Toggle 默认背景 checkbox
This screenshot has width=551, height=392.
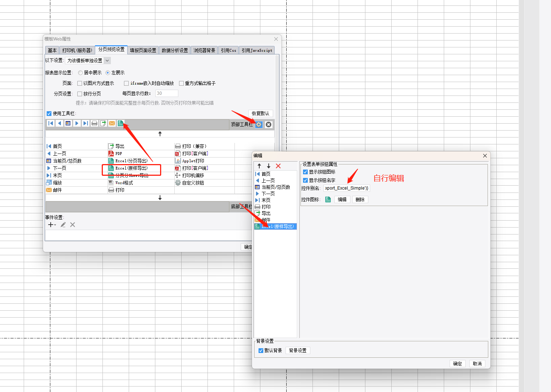[x=261, y=350]
